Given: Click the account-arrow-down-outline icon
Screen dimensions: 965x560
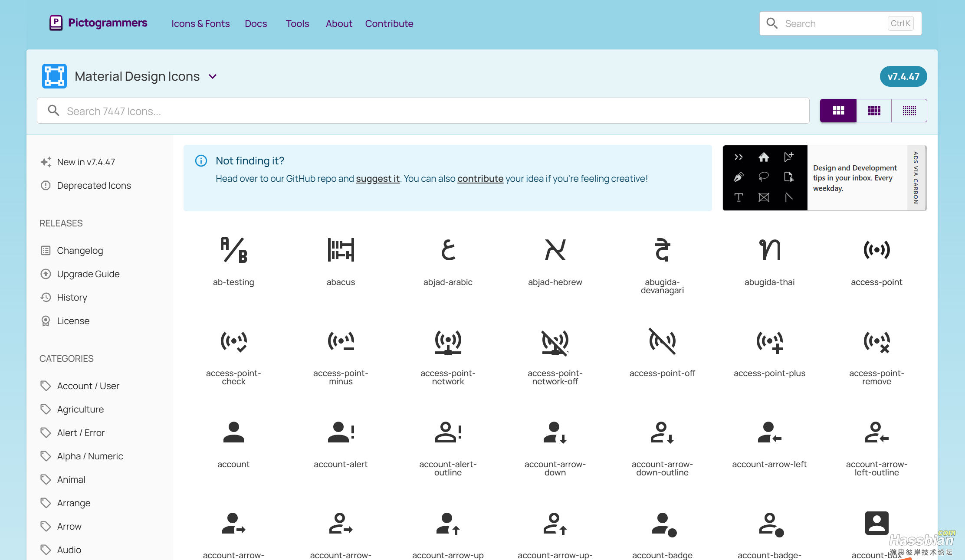Looking at the screenshot, I should click(662, 432).
